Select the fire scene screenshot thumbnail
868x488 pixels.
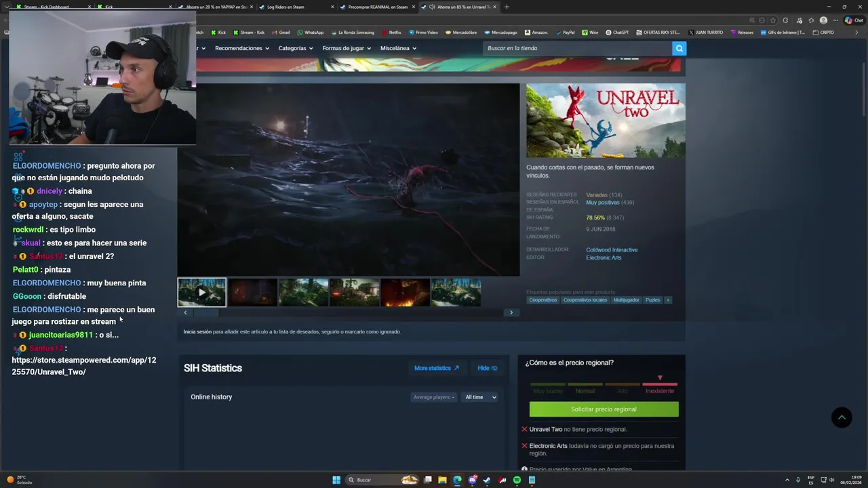(405, 293)
